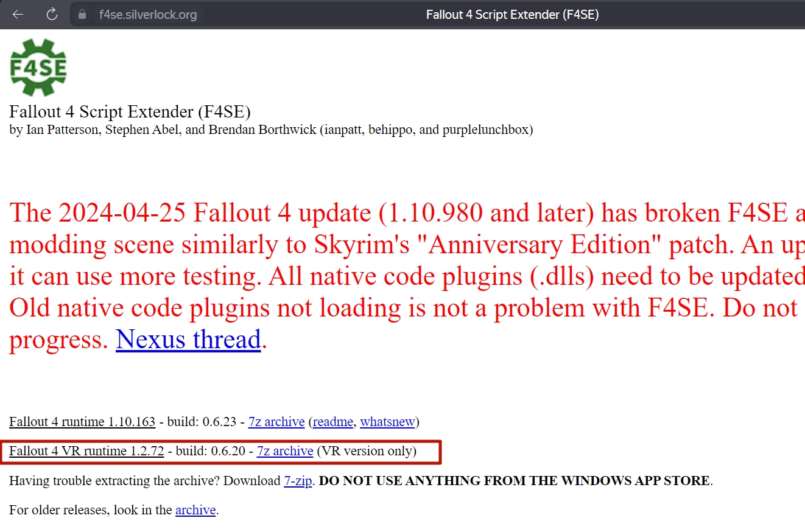
Task: Click 'Fallout 4 runtime 1.10.163' text
Action: [82, 422]
